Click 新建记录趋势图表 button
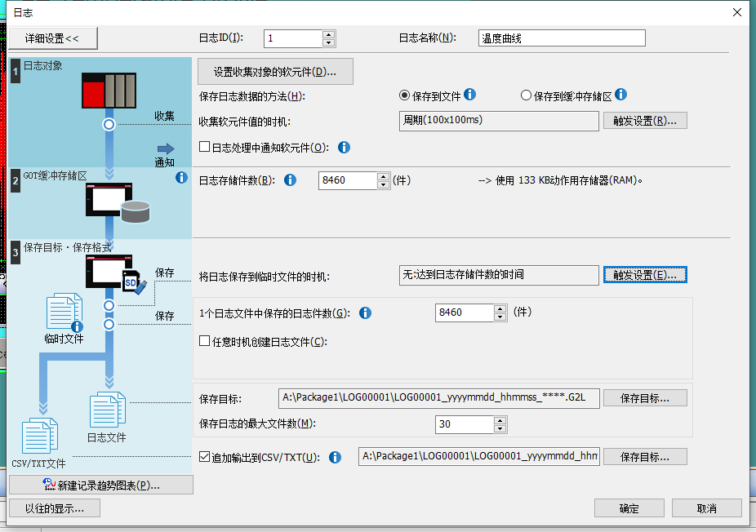The image size is (756, 532). (x=101, y=485)
